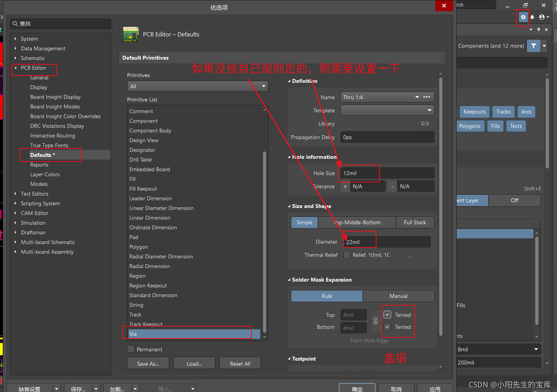This screenshot has width=557, height=392.
Task: Open Board Insight Display page
Action: (x=55, y=97)
